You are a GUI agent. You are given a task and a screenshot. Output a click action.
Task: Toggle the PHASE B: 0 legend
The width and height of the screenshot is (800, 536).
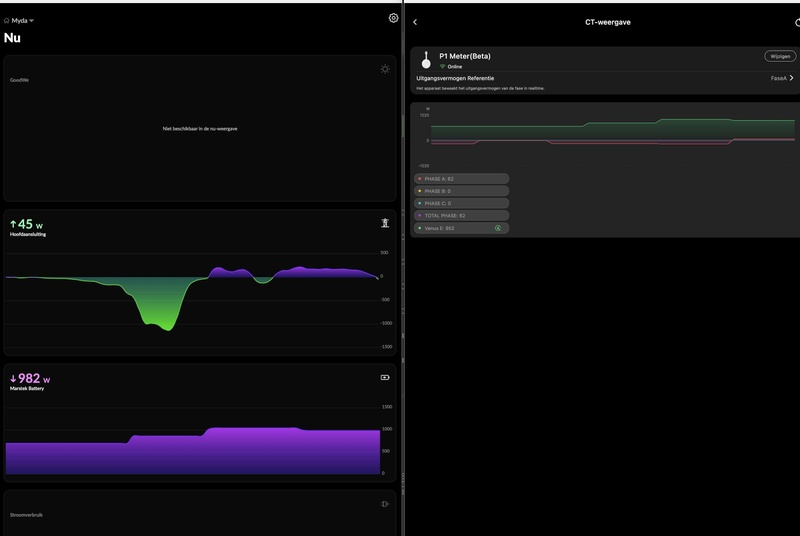click(461, 191)
